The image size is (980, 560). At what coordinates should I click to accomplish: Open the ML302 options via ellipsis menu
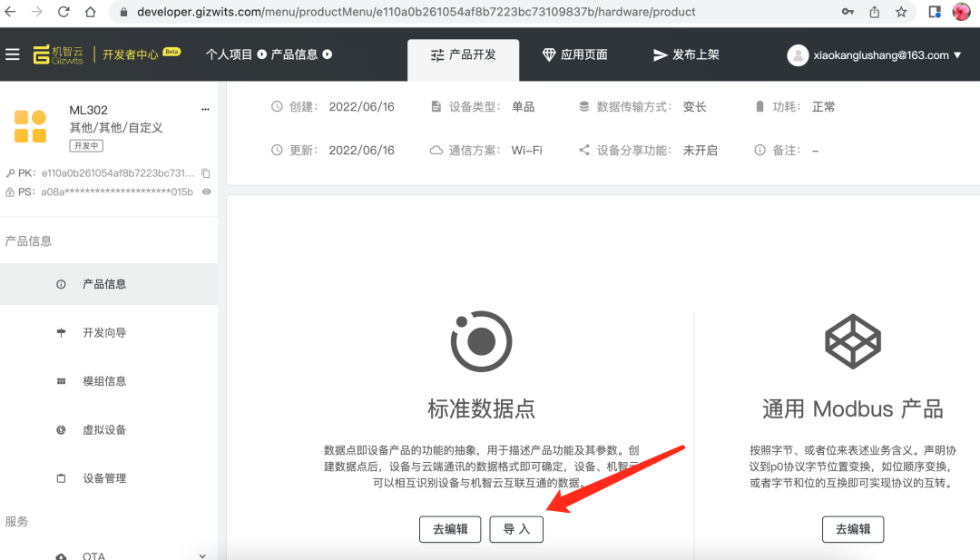click(205, 107)
